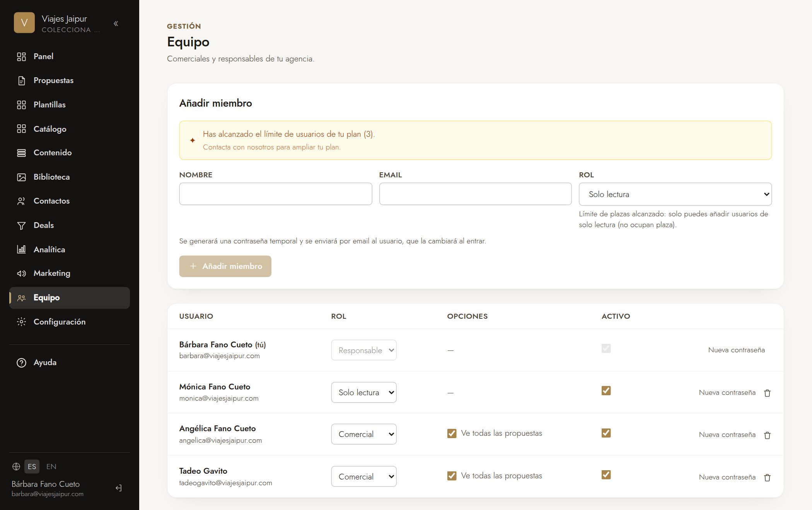The image size is (812, 510).
Task: Toggle Activo checkbox for Mónica Fano Cueto
Action: [606, 391]
